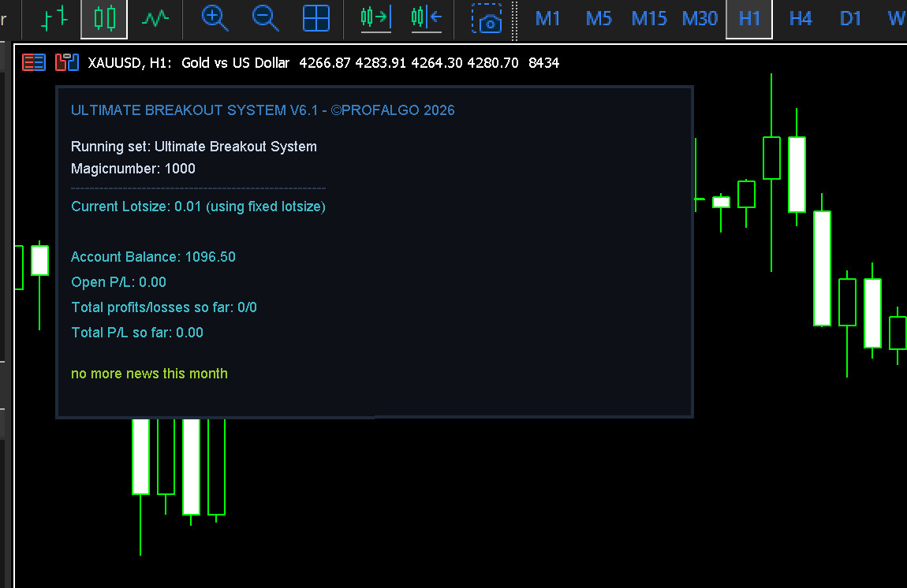Screen dimensions: 907x588
Task: Click the XAUUSD, H1 chart symbol label
Action: [129, 63]
